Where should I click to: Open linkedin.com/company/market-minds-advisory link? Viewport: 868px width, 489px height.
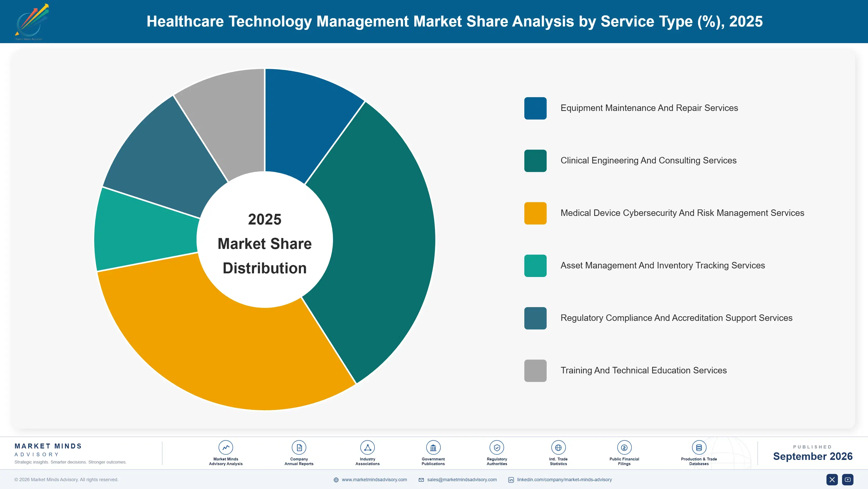point(564,480)
